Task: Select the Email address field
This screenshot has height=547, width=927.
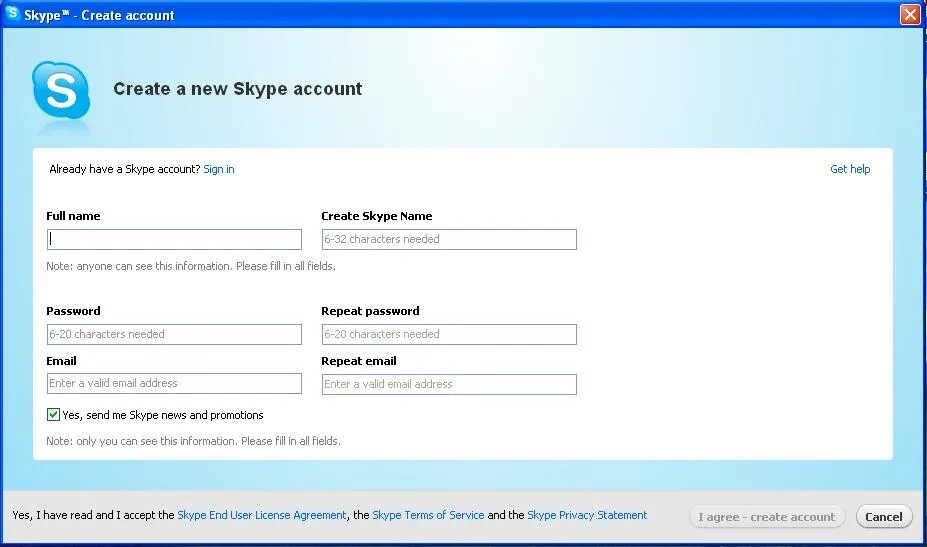Action: point(174,383)
